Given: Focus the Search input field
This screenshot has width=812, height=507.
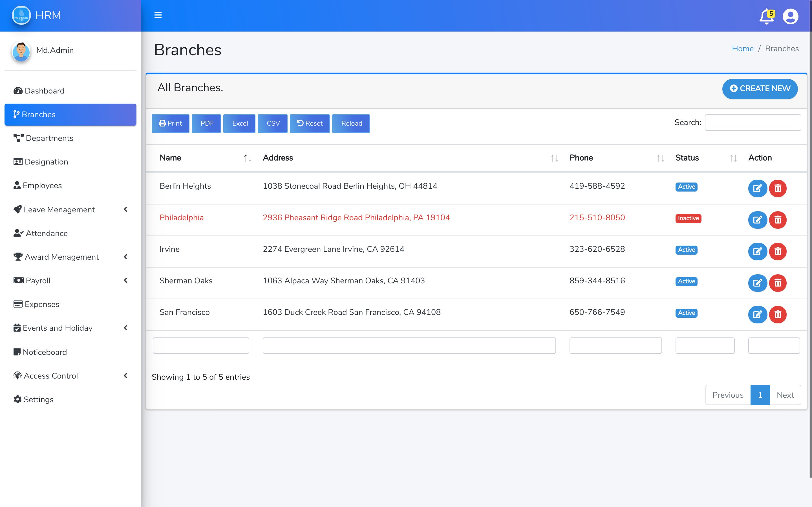Looking at the screenshot, I should click(753, 123).
